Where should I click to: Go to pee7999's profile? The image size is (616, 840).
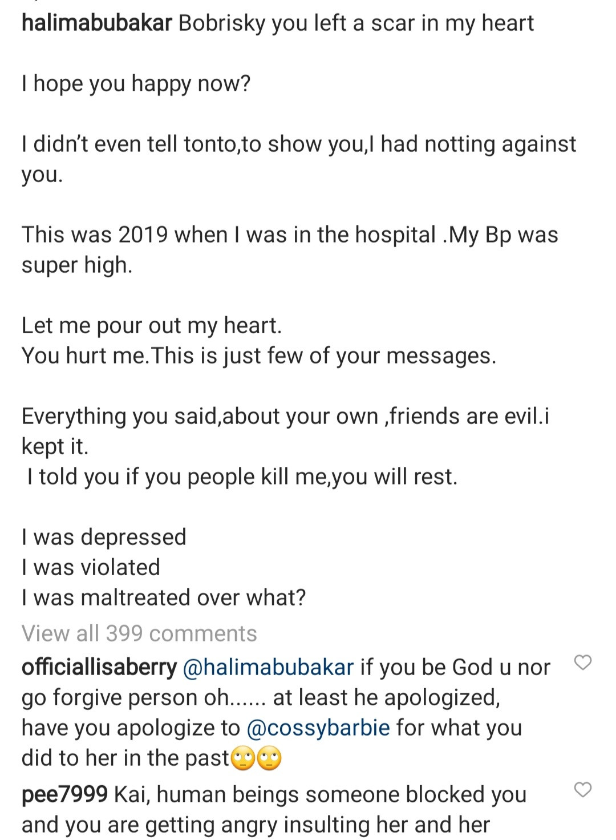coord(64,794)
